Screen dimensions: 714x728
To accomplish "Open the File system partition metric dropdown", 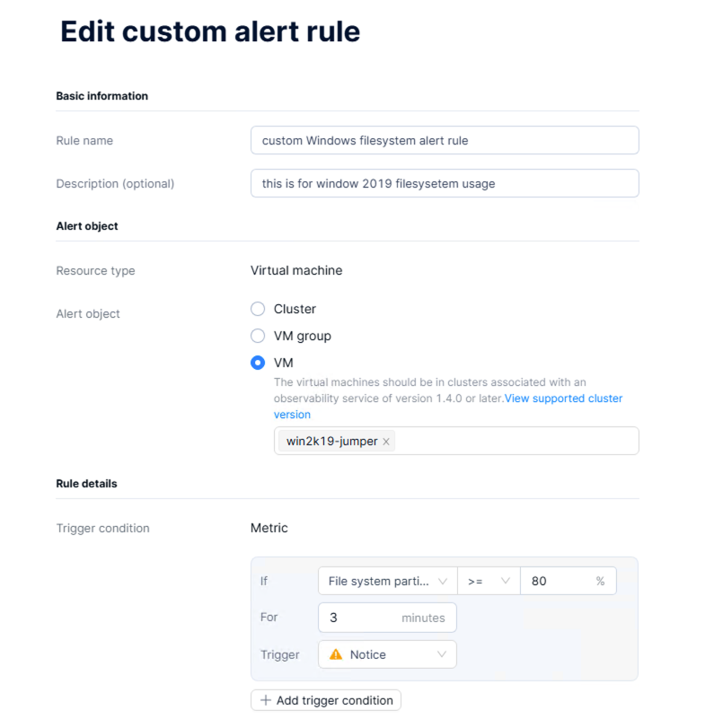I will point(388,581).
